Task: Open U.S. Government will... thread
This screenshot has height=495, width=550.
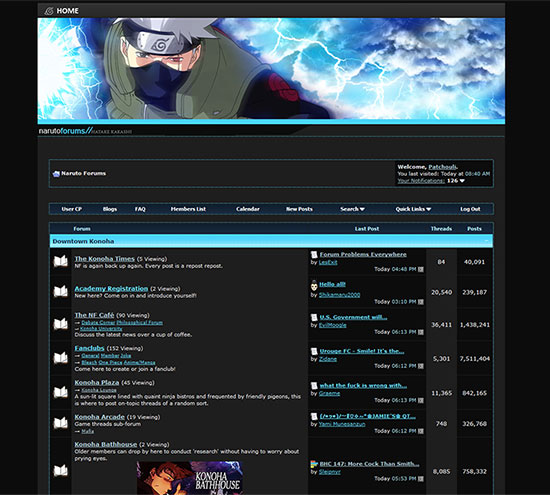Action: click(353, 317)
